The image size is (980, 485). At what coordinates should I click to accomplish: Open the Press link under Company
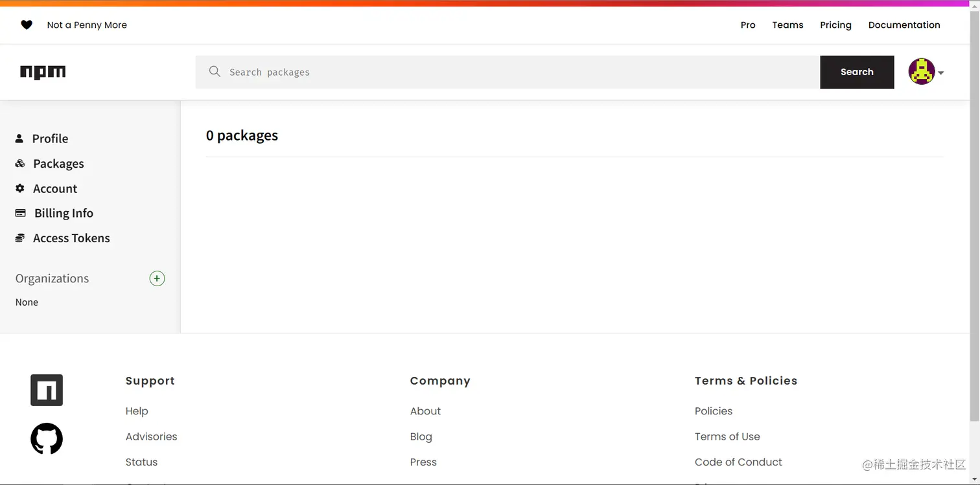pos(423,462)
